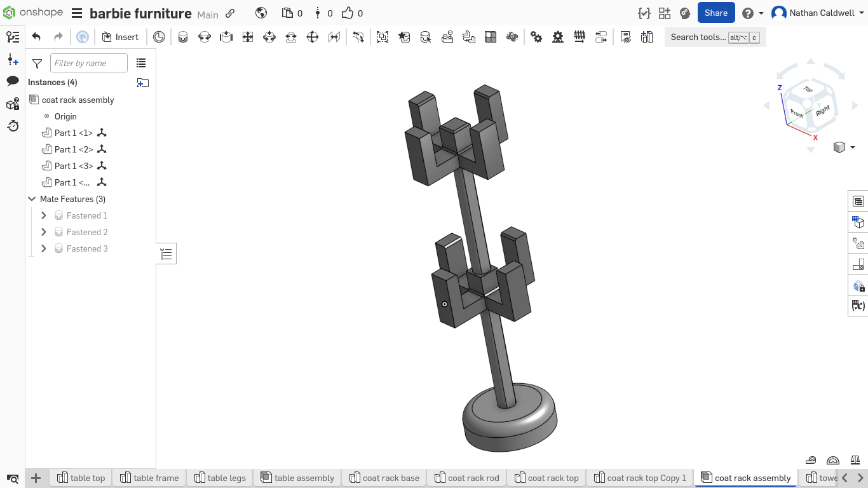Click the Front face of view cube
The image size is (868, 488).
[x=797, y=114]
